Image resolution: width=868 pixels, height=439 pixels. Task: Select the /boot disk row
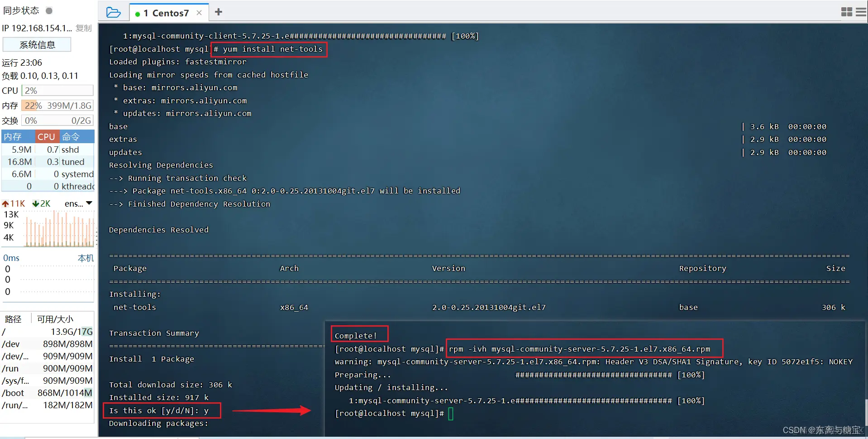48,393
